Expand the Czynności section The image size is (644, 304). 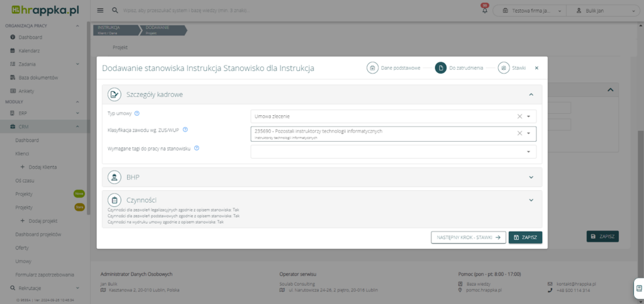[531, 200]
